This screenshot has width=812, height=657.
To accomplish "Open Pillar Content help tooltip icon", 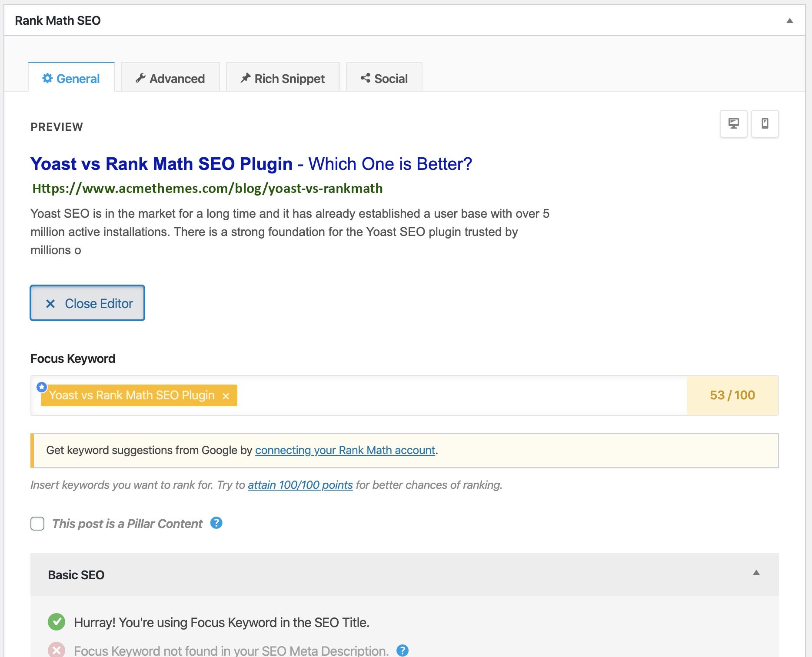I will (216, 523).
